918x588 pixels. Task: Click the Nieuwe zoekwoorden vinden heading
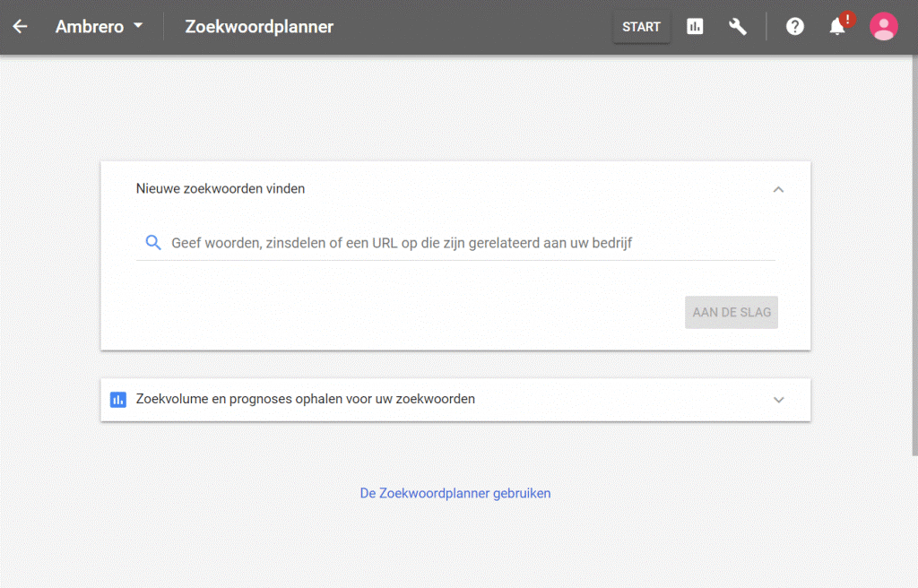pos(221,189)
